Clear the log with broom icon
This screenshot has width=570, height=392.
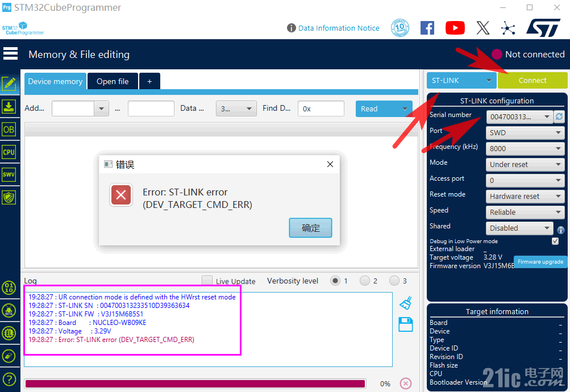tap(406, 303)
